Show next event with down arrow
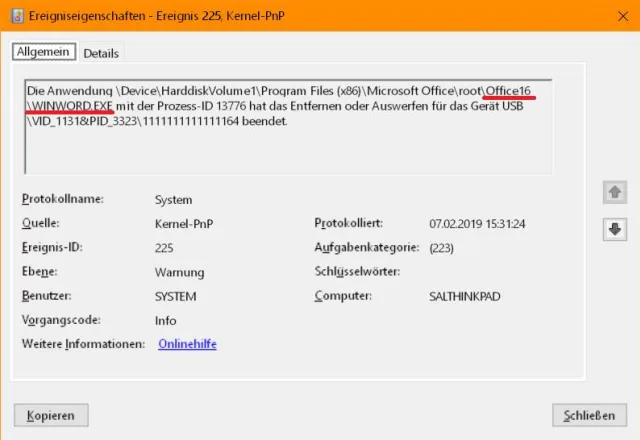 [615, 229]
